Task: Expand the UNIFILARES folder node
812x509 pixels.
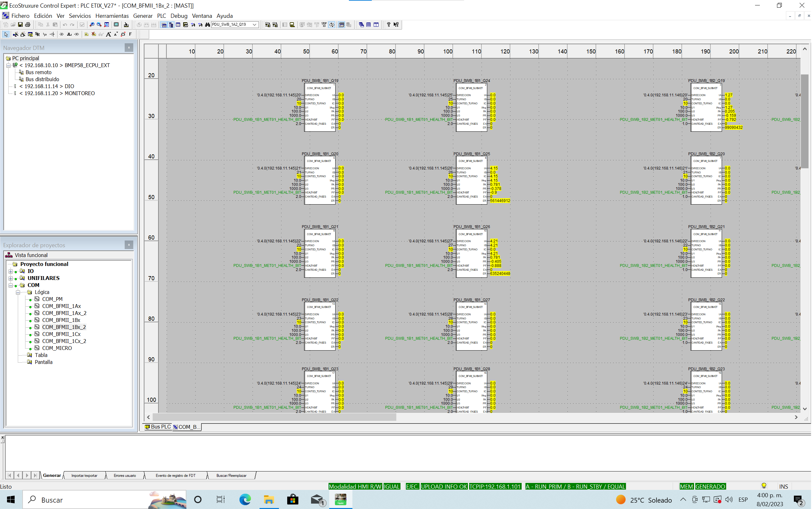Action: coord(11,278)
